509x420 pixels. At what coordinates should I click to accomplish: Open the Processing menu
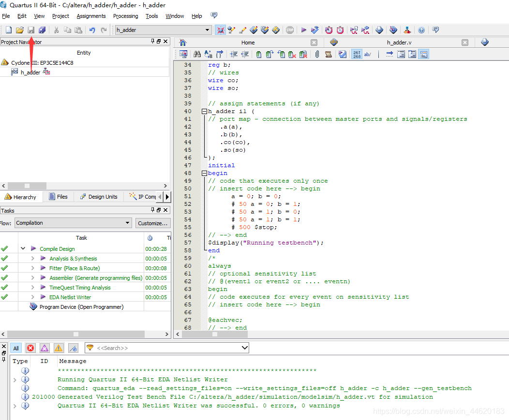[x=125, y=16]
